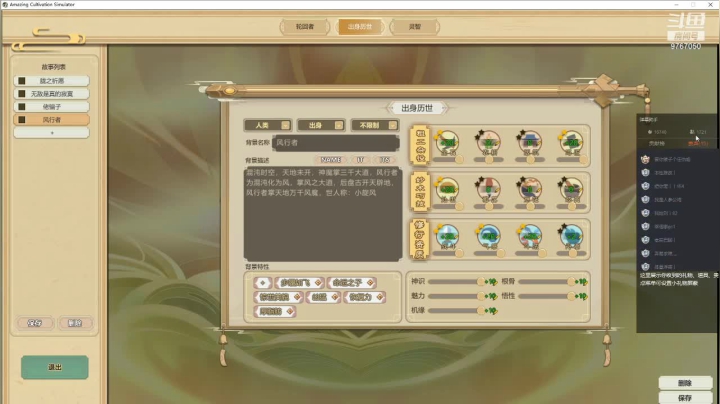Select the 命运之子 trait tag
The image size is (720, 404).
point(352,283)
